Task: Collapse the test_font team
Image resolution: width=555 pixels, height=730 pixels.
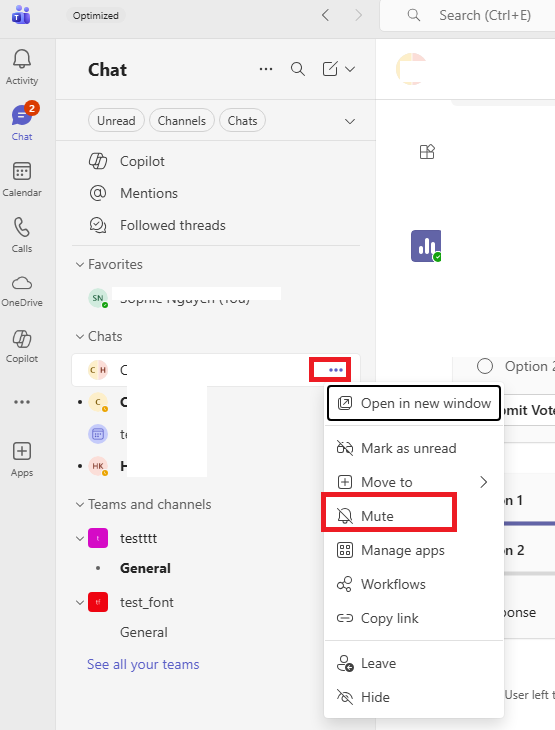Action: click(80, 602)
